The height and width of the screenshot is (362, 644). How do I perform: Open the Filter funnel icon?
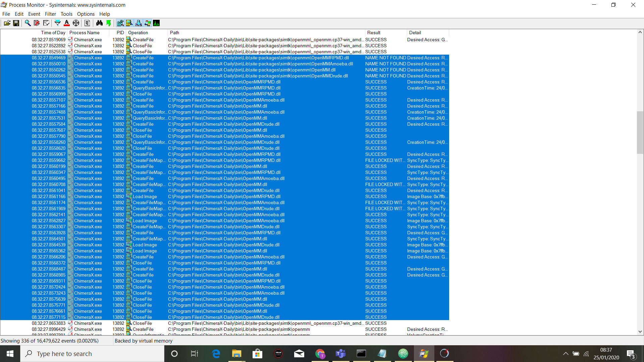click(x=58, y=23)
